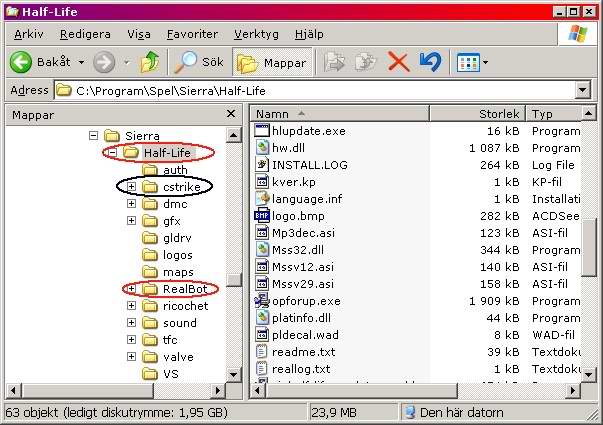Collapse the Half-Life tree node
603x425 pixels.
[x=112, y=153]
